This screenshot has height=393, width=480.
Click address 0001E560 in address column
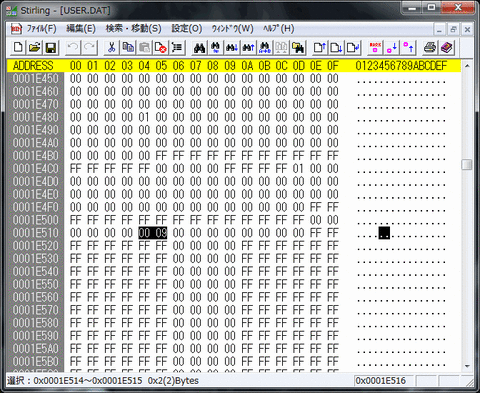(x=35, y=297)
